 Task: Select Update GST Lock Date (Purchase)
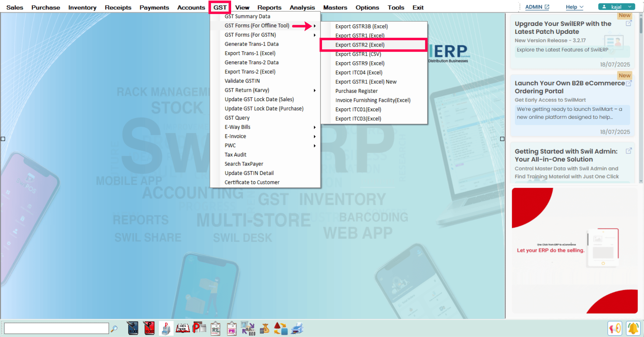pyautogui.click(x=265, y=109)
